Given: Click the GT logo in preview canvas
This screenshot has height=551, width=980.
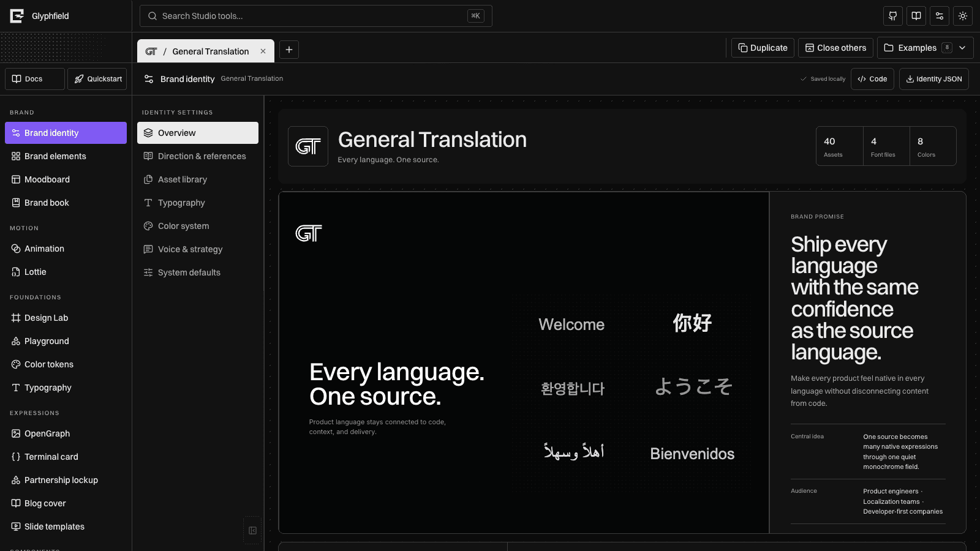Looking at the screenshot, I should (309, 233).
